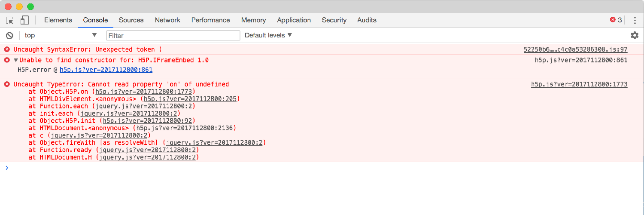Collapse the H5P.IFrameEmbed error triangle
The width and height of the screenshot is (644, 215).
click(x=16, y=60)
